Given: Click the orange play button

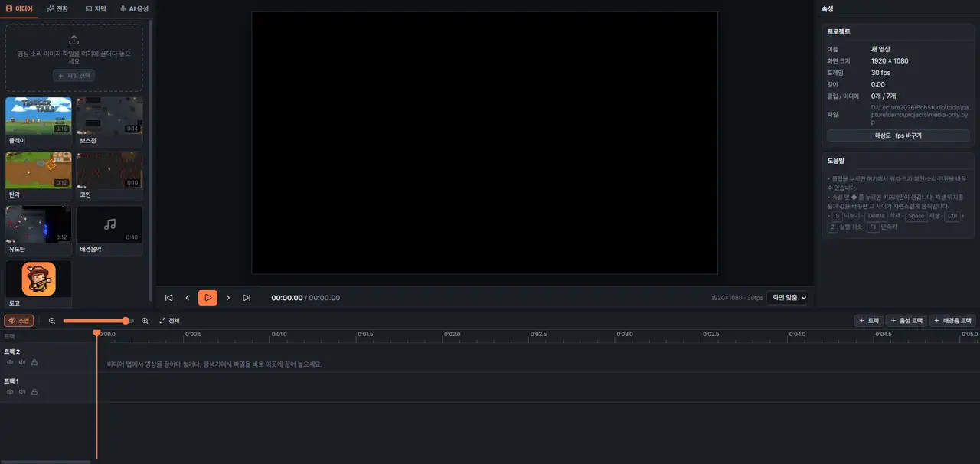Looking at the screenshot, I should click(207, 298).
